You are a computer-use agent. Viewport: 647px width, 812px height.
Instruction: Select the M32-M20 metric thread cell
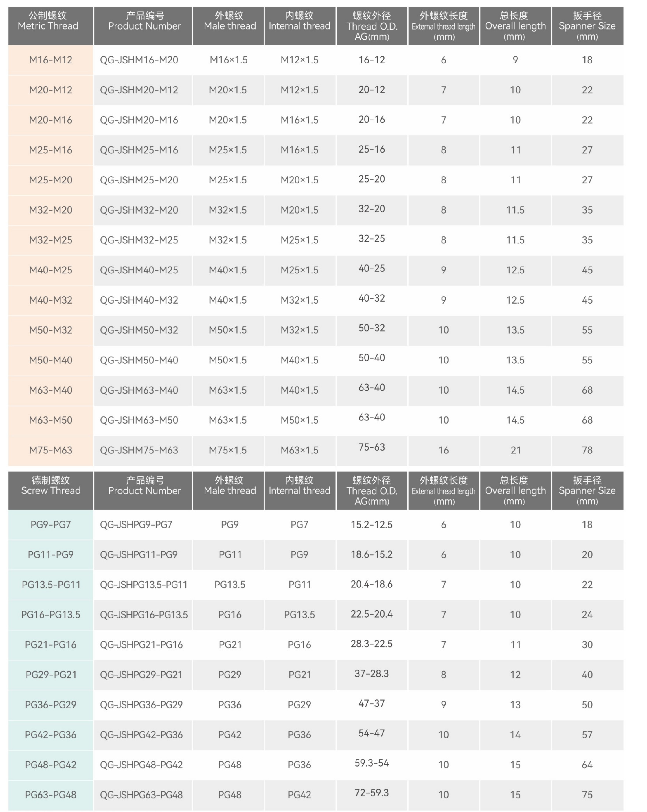click(50, 210)
